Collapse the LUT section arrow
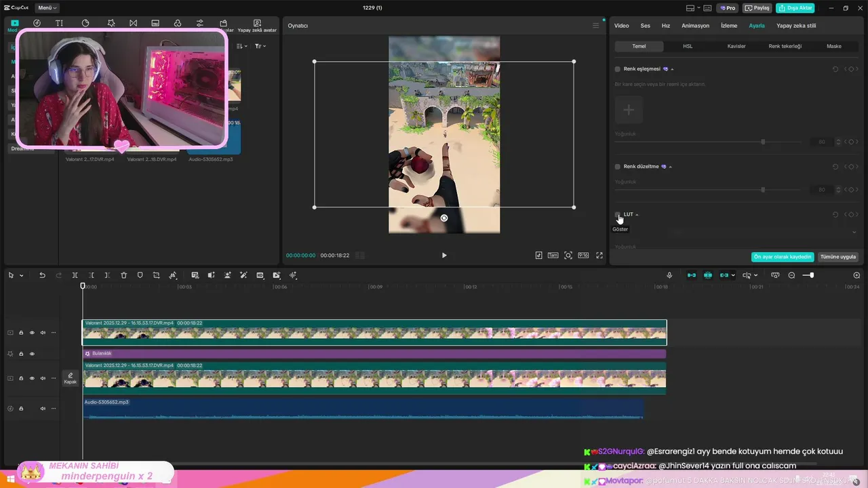868x488 pixels. [637, 215]
